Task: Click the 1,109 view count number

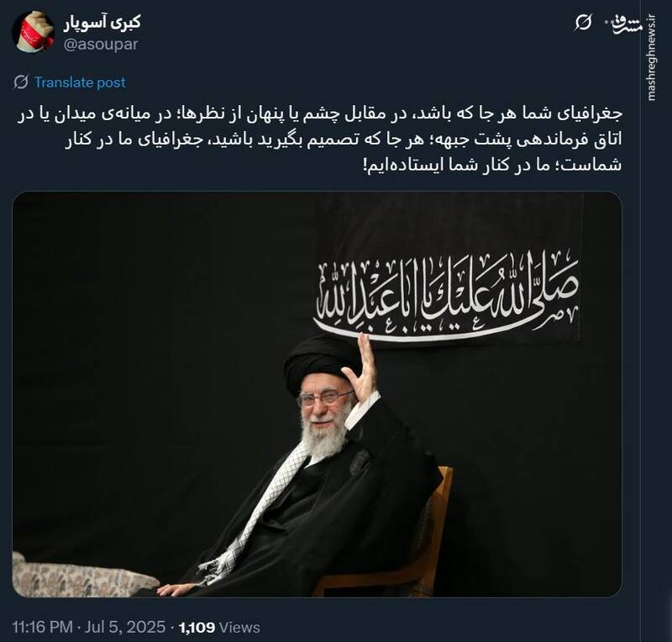Action: (197, 628)
